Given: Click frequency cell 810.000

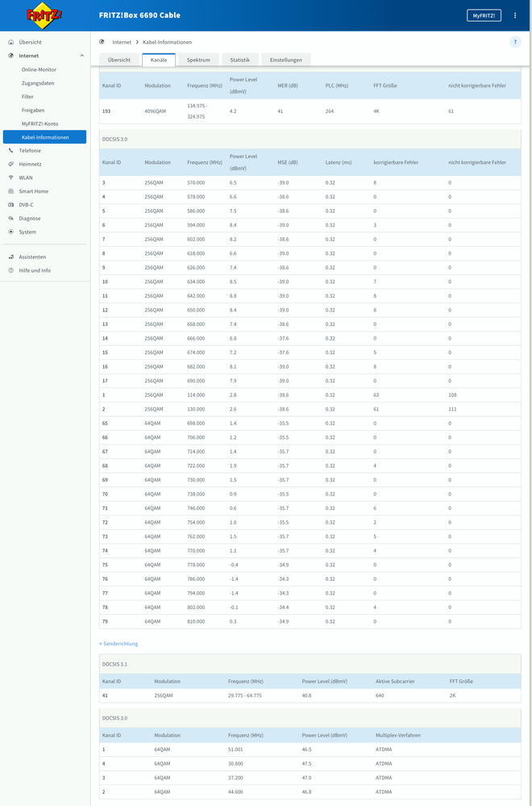Looking at the screenshot, I should [x=196, y=621].
